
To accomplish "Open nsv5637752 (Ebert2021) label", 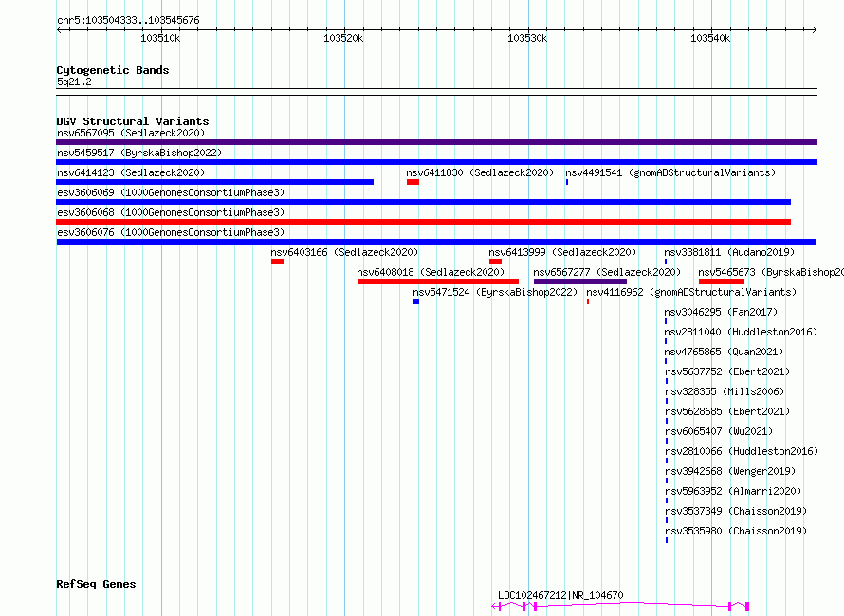I will (x=727, y=371).
